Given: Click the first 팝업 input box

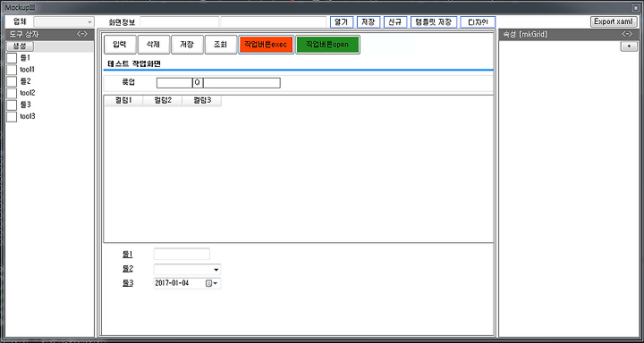Looking at the screenshot, I should pos(174,83).
